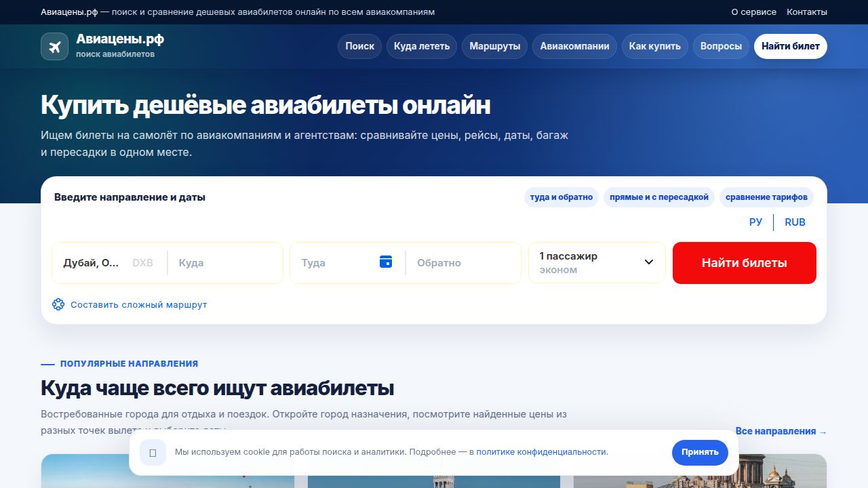Image resolution: width=868 pixels, height=488 pixels.
Task: Open the Маршруты menu item
Action: click(x=495, y=46)
